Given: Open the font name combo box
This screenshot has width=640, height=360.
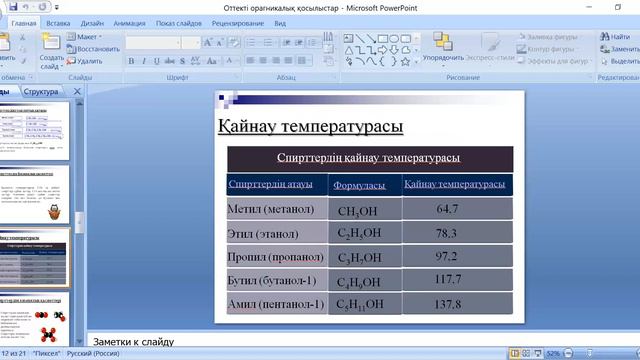Looking at the screenshot, I should tap(153, 42).
